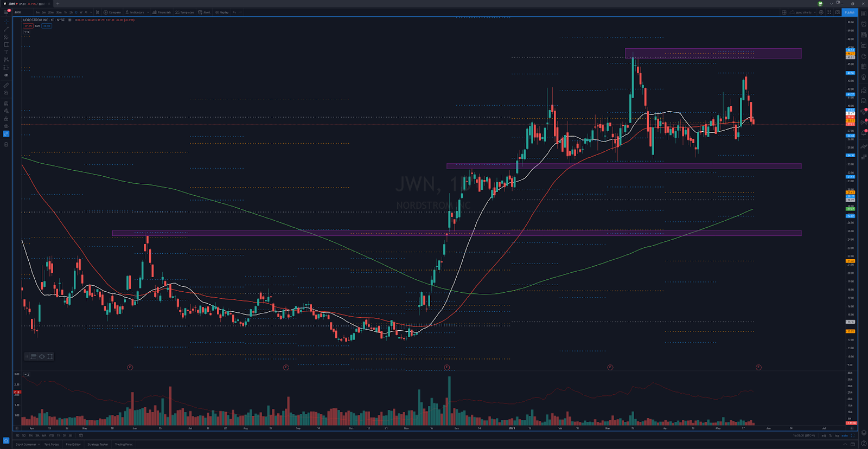Start bar Replay mode
868x449 pixels.
(x=222, y=12)
